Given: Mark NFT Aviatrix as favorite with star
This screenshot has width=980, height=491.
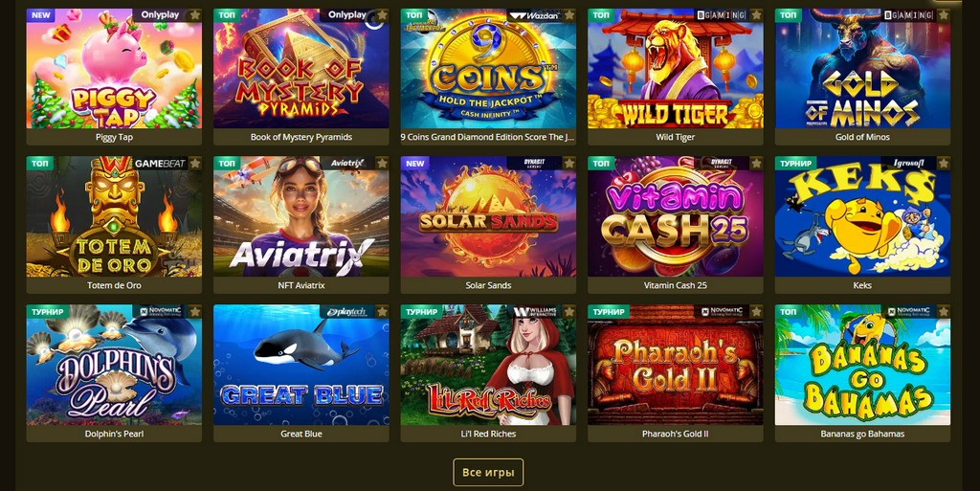Looking at the screenshot, I should (x=382, y=163).
